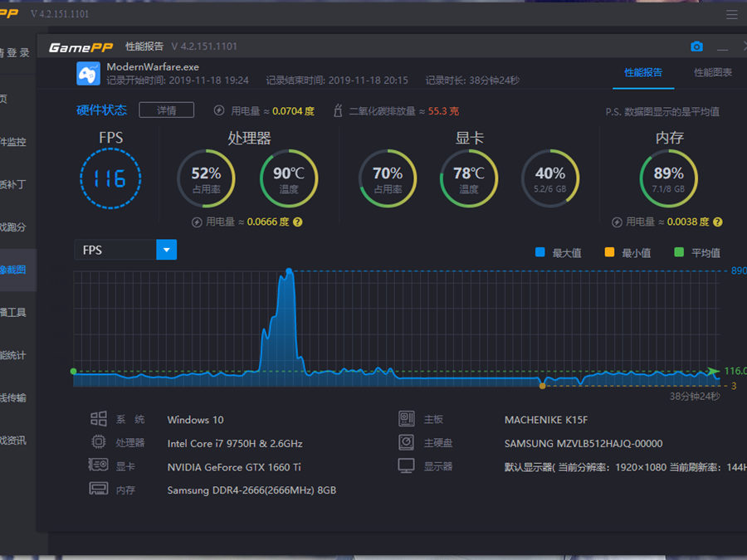The width and height of the screenshot is (747, 560).
Task: Click the 显卡 graphics card icon in specs list
Action: click(98, 465)
